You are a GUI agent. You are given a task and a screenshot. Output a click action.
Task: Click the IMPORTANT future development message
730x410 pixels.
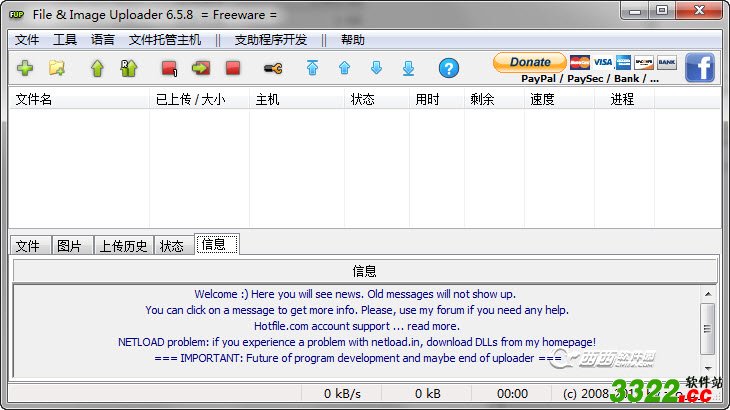(x=358, y=358)
